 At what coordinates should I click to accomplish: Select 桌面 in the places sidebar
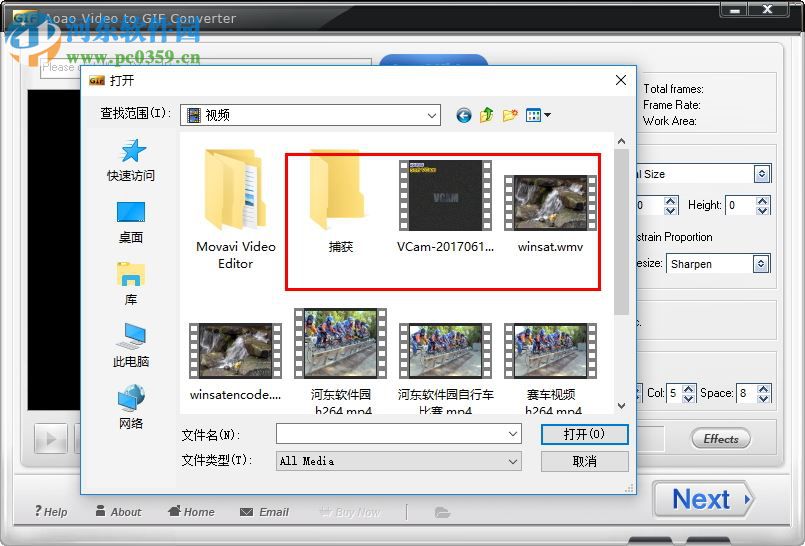pos(131,223)
